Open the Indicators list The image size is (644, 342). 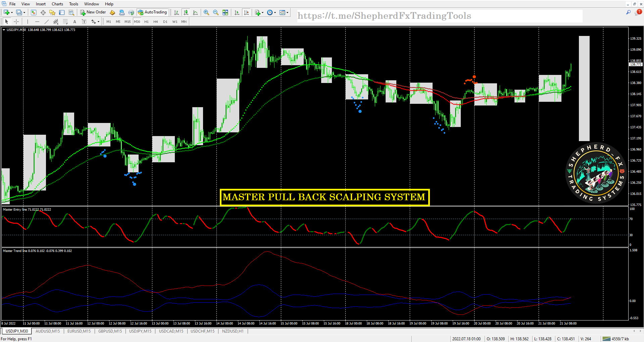pyautogui.click(x=258, y=12)
